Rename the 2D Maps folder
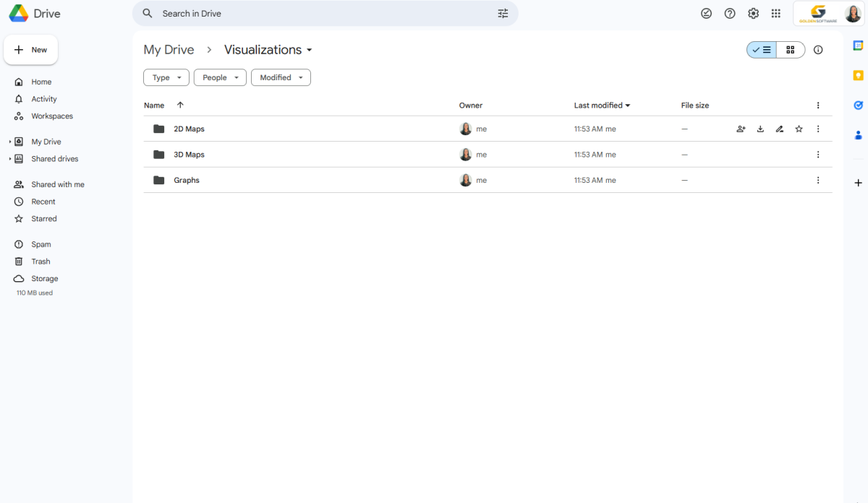Viewport: 868px width, 503px height. click(779, 129)
